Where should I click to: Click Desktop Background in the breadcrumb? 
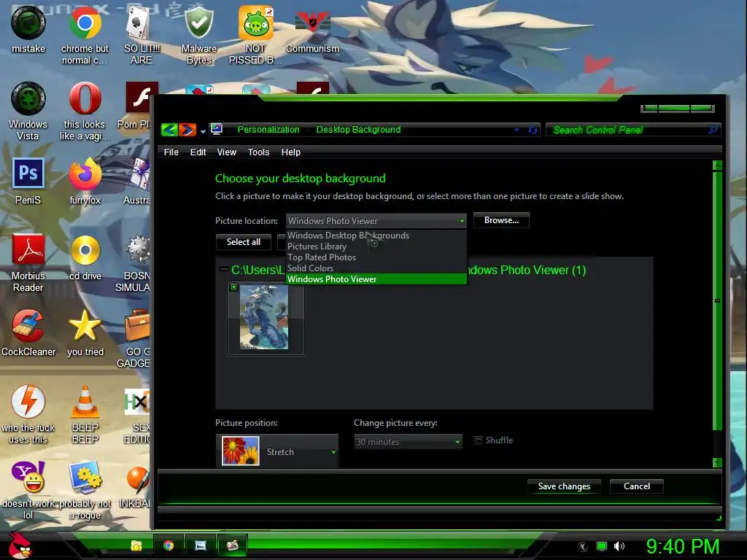(x=358, y=130)
